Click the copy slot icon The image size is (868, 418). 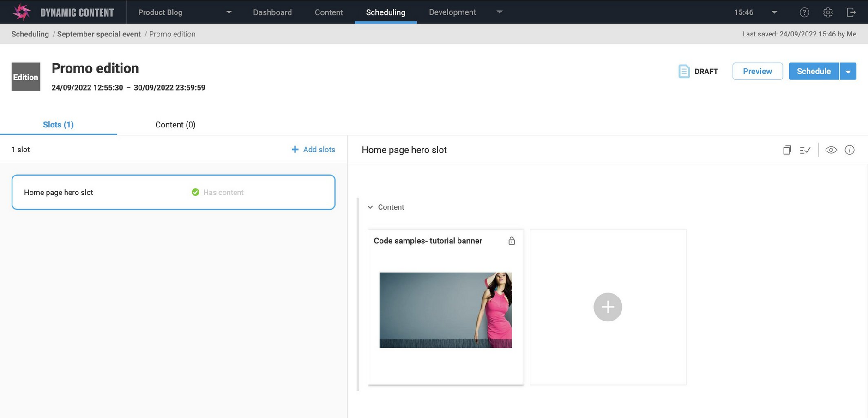click(x=787, y=150)
